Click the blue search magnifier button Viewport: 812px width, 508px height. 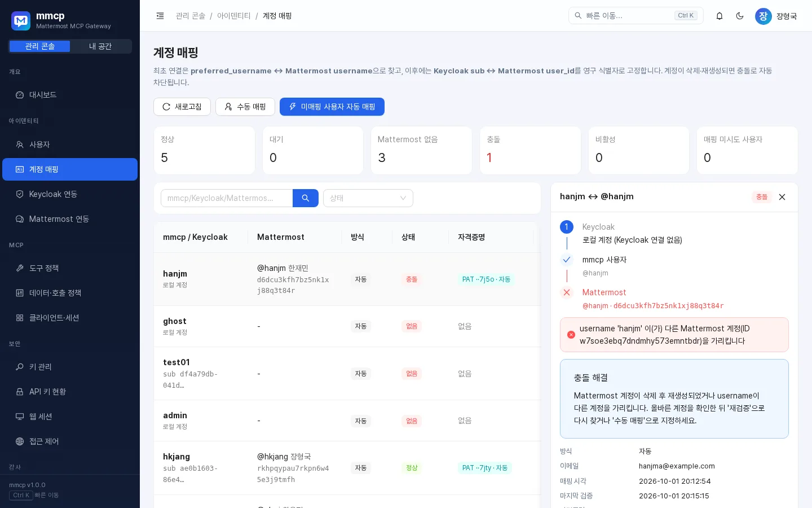(x=306, y=198)
